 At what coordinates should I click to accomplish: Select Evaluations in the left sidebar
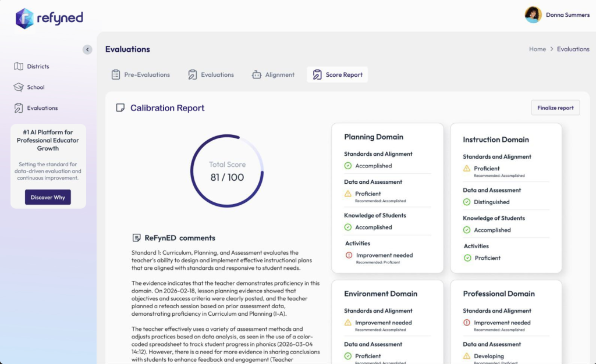coord(42,108)
